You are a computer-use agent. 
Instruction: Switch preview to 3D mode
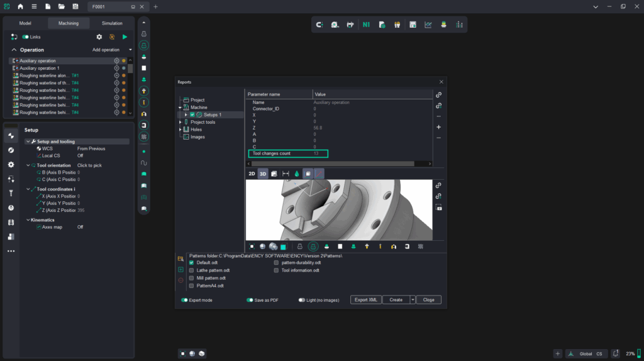[263, 174]
